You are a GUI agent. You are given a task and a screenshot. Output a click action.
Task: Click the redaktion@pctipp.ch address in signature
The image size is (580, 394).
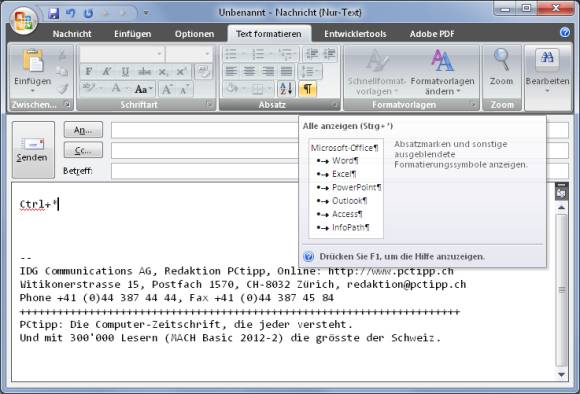pos(406,284)
